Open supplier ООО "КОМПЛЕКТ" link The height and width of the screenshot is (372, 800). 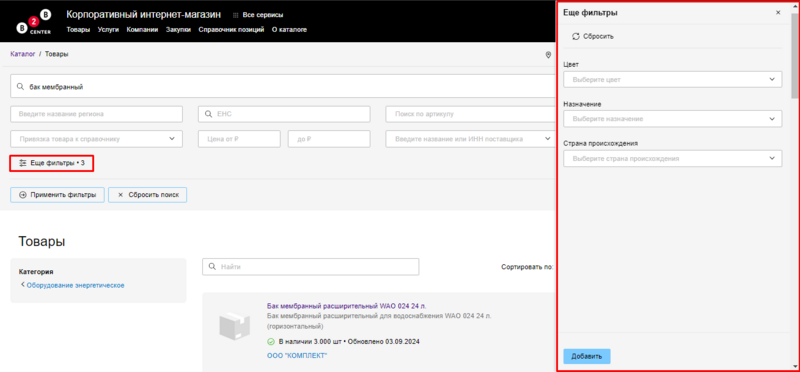pos(297,355)
